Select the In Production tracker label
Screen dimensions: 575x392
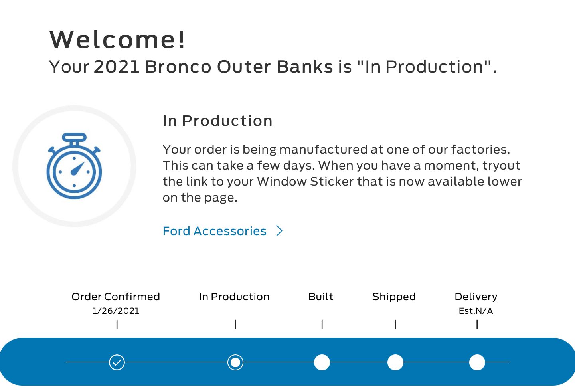click(234, 297)
